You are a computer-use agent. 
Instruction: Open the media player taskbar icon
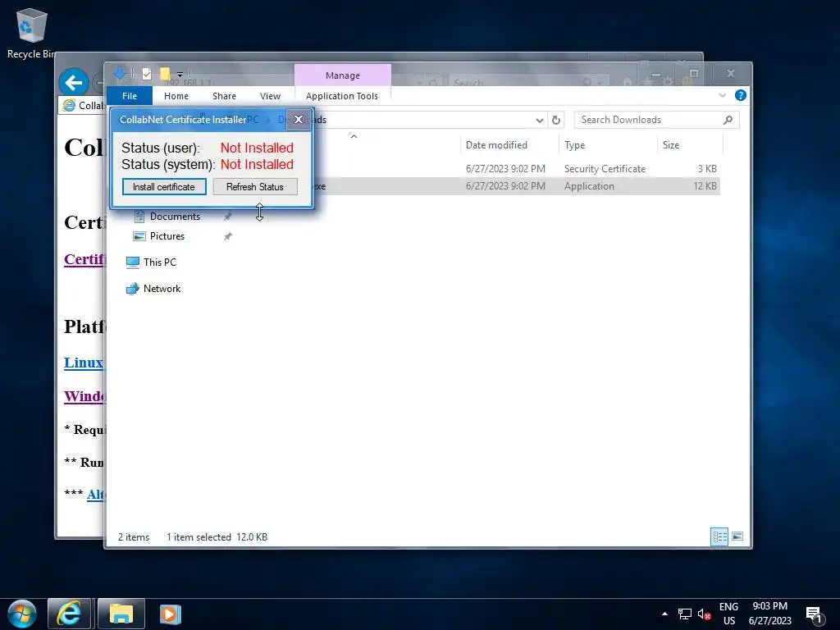click(171, 614)
